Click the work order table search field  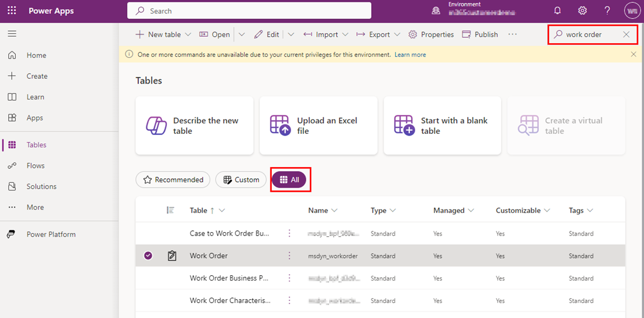[x=592, y=35]
